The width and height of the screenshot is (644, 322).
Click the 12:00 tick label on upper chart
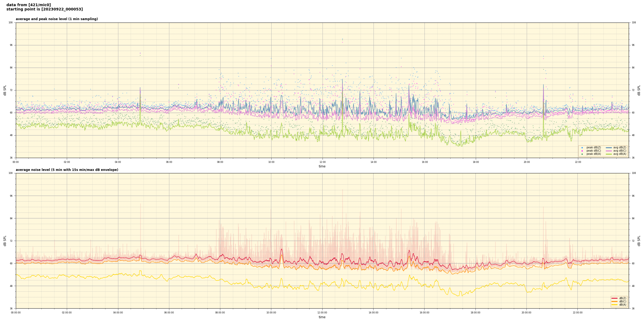pos(322,162)
